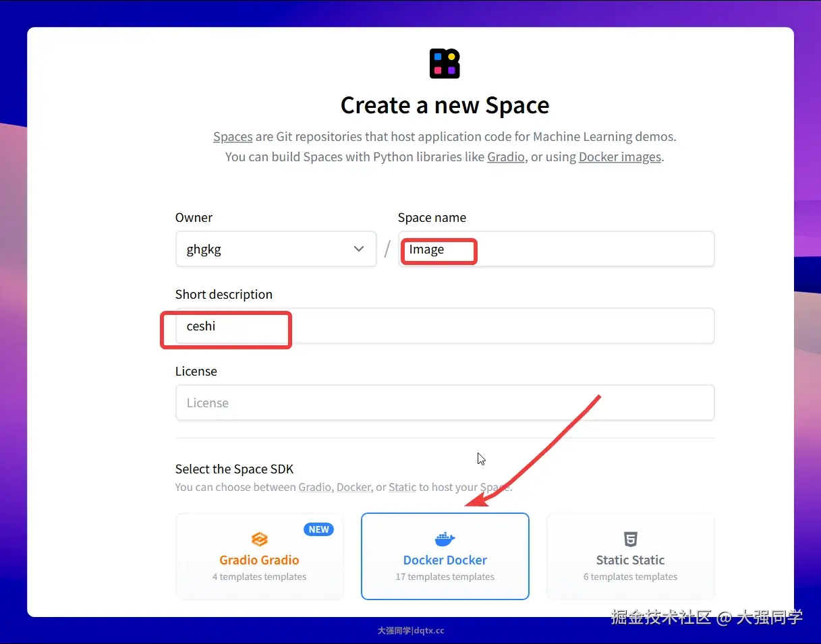This screenshot has width=821, height=644.
Task: Click the NEW badge on Gradio card
Action: click(x=319, y=529)
